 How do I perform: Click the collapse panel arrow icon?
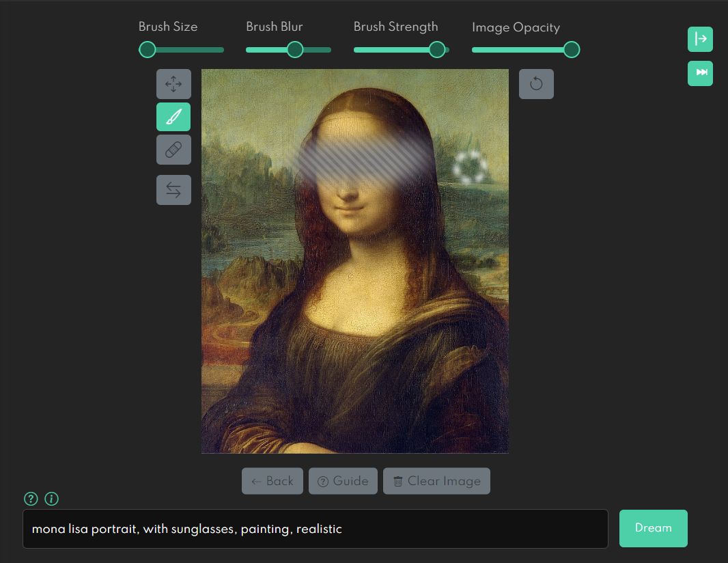(x=700, y=39)
